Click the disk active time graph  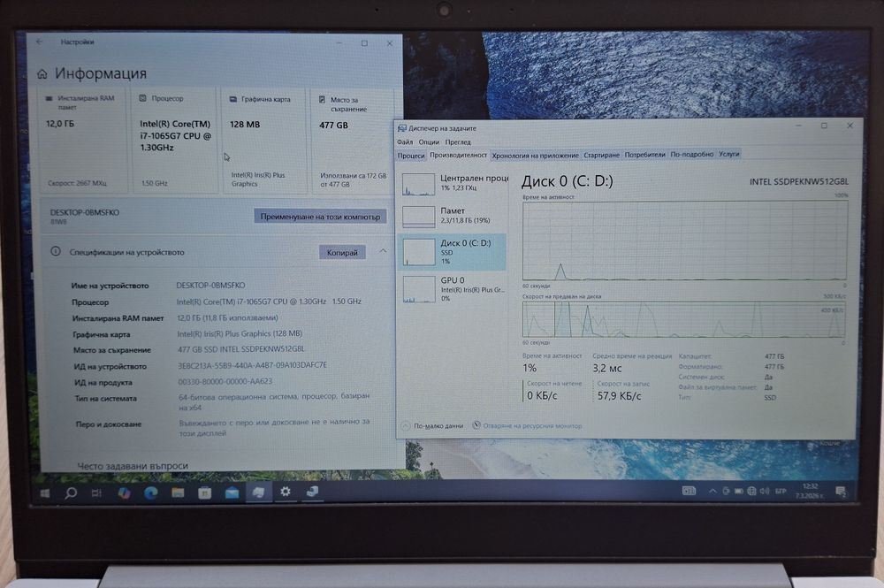point(684,241)
